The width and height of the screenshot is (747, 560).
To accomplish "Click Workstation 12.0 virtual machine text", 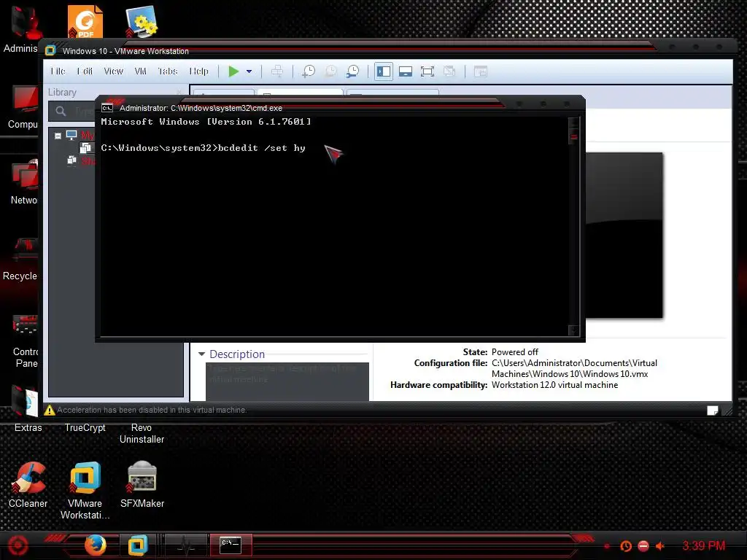I will click(x=554, y=385).
